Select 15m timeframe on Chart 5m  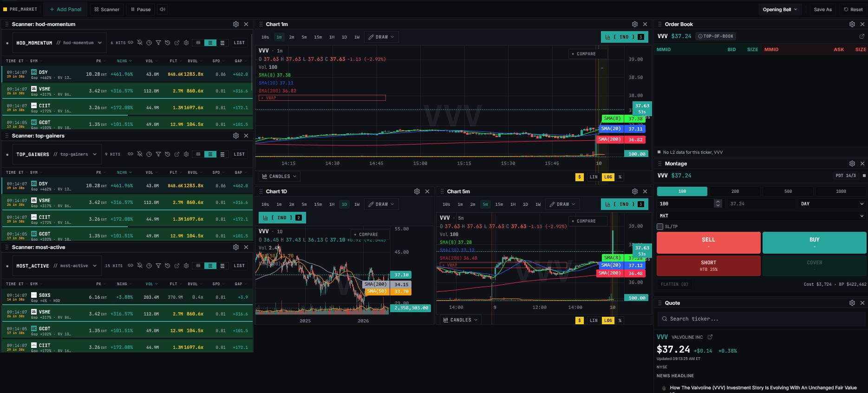tap(499, 204)
